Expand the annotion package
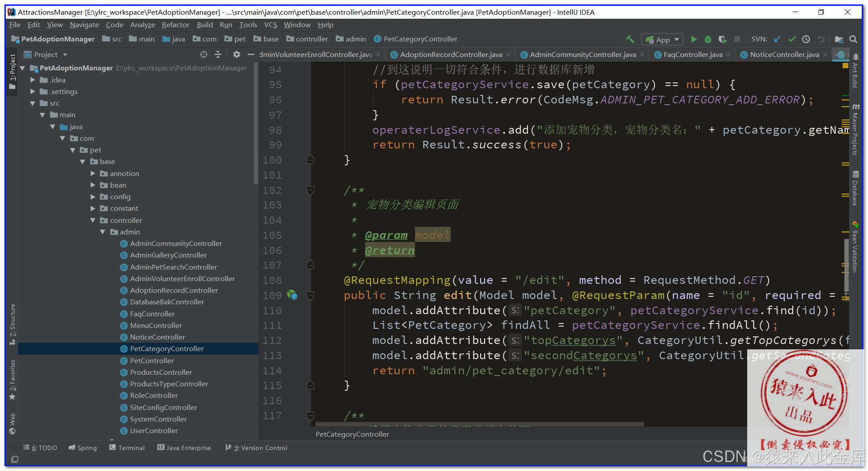The image size is (868, 471). coord(93,173)
